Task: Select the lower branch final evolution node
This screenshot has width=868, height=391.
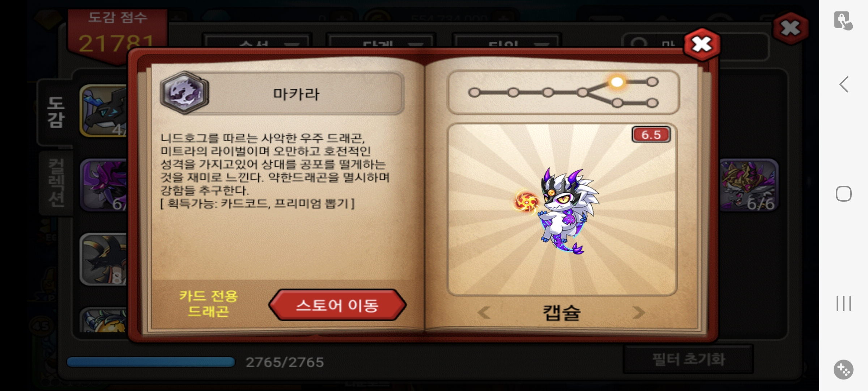Action: [x=652, y=103]
